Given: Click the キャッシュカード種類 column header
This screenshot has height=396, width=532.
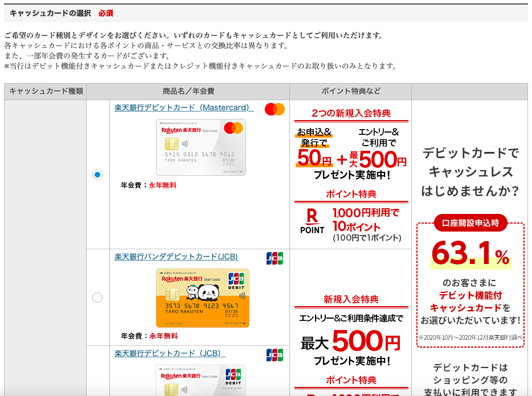Looking at the screenshot, I should click(46, 91).
